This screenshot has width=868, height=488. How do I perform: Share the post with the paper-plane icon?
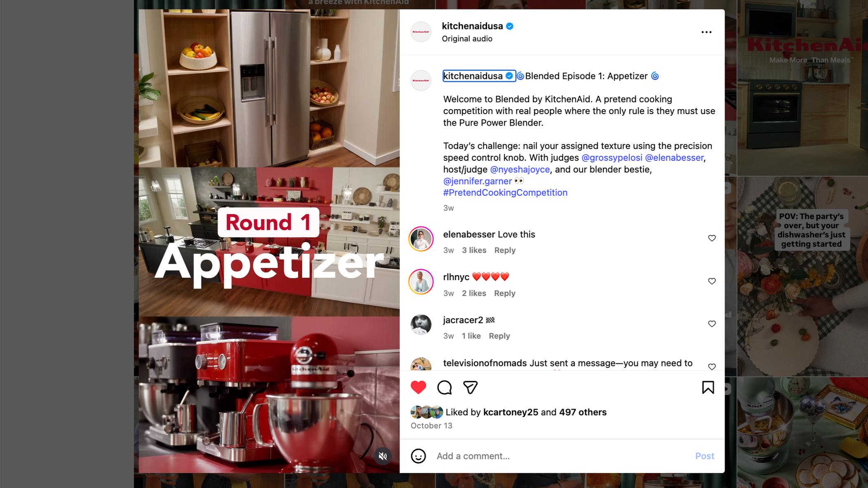click(470, 387)
